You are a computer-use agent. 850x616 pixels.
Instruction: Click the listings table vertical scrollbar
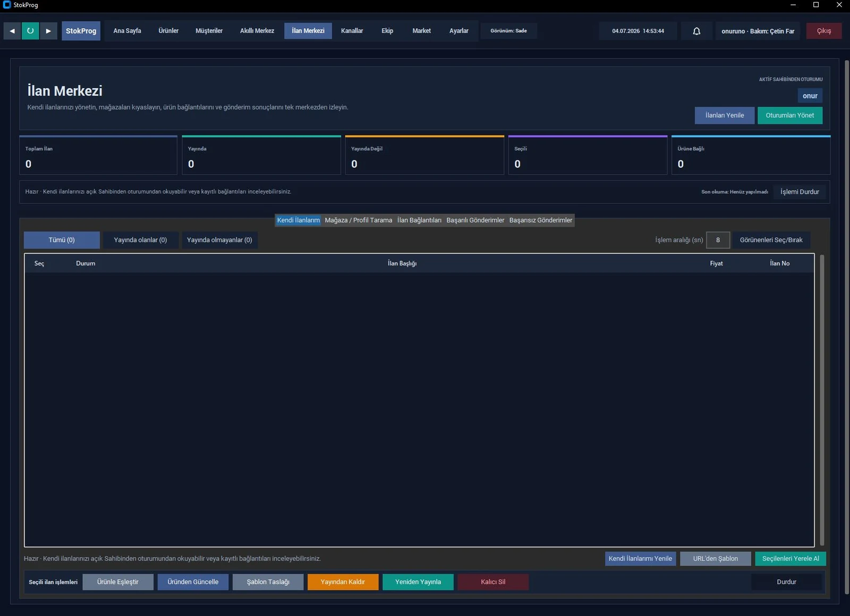click(822, 400)
